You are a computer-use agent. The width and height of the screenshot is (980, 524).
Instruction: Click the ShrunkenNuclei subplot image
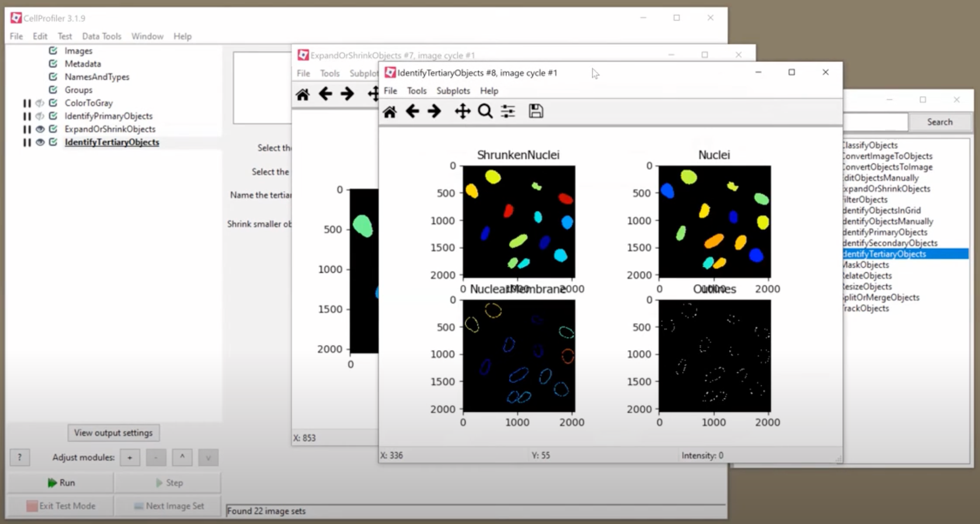tap(519, 221)
